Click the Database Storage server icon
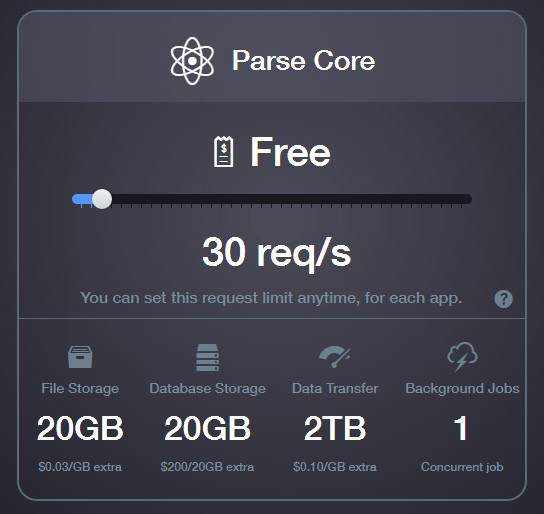544x514 pixels. click(207, 358)
